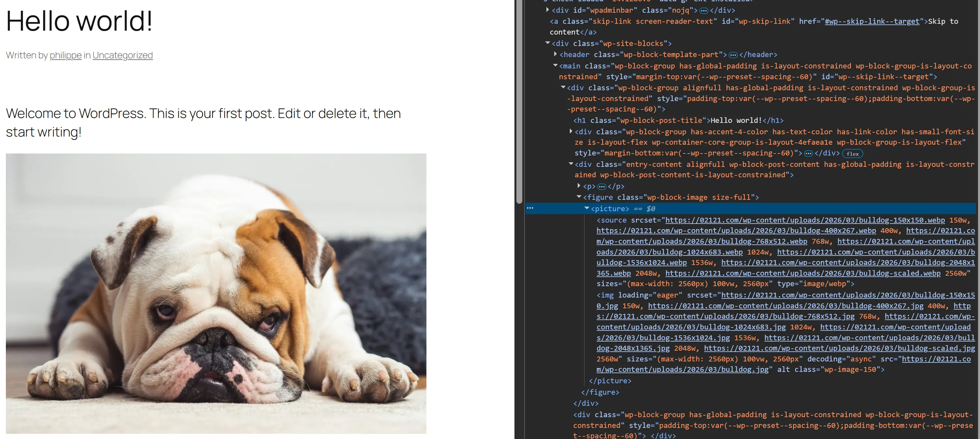Click the bulldog photo in the post

(x=216, y=293)
